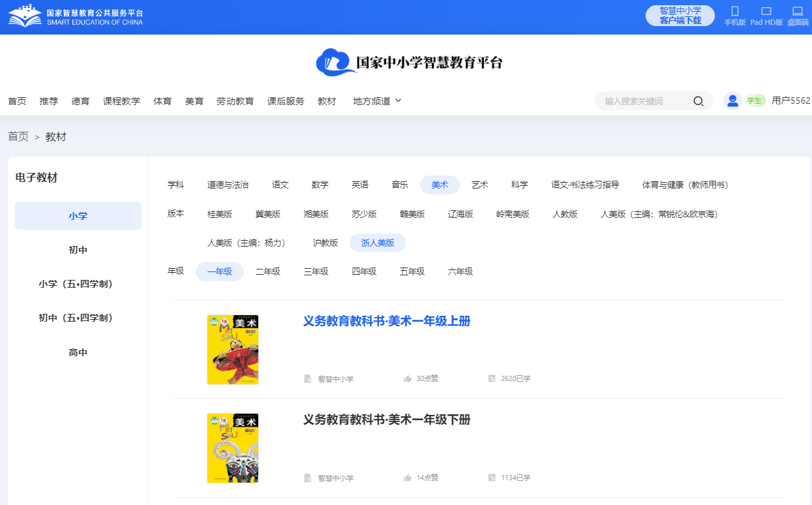Choose the 沪教版 edition
The height and width of the screenshot is (505, 812).
coord(325,243)
